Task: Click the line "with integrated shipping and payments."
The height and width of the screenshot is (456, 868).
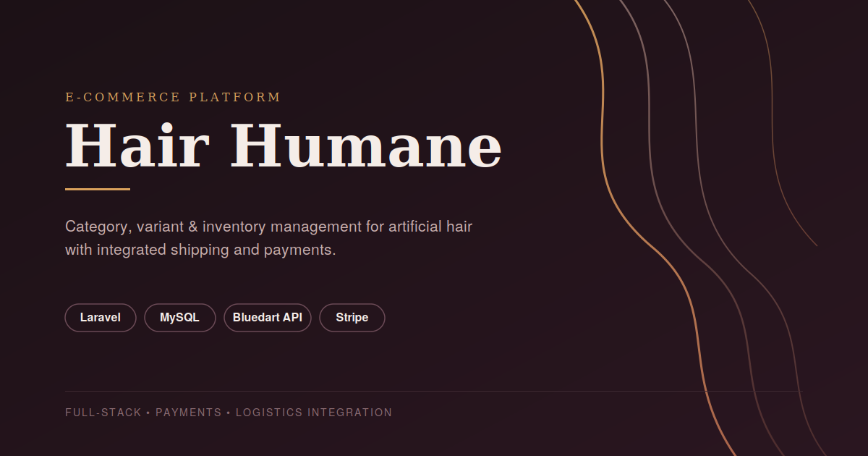Action: pos(200,250)
